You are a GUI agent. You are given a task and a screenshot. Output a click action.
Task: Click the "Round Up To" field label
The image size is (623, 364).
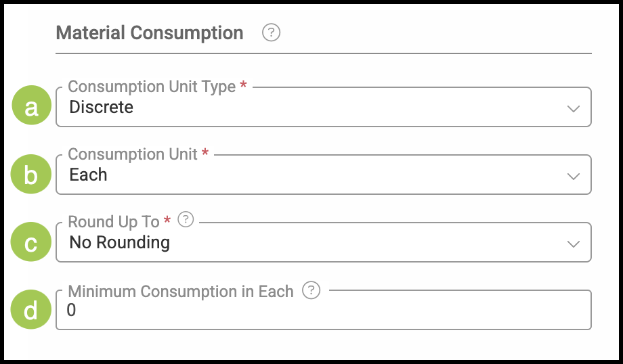pos(114,222)
